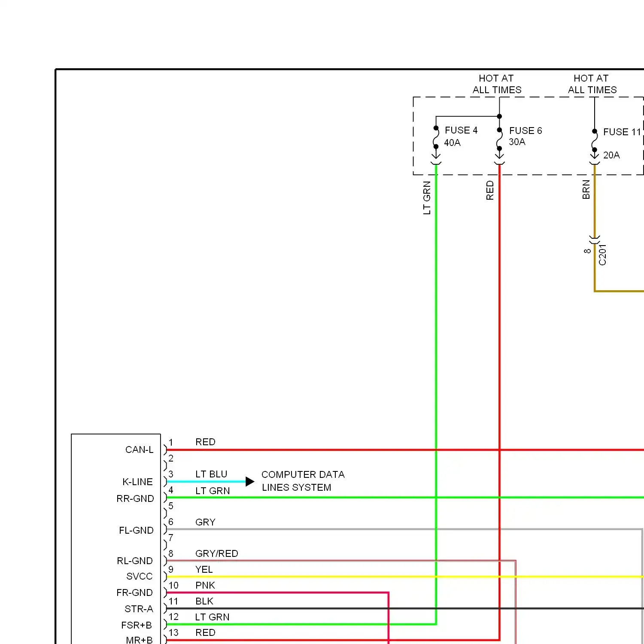Select the RR-GND terminal label
The height and width of the screenshot is (644, 644).
tap(135, 498)
